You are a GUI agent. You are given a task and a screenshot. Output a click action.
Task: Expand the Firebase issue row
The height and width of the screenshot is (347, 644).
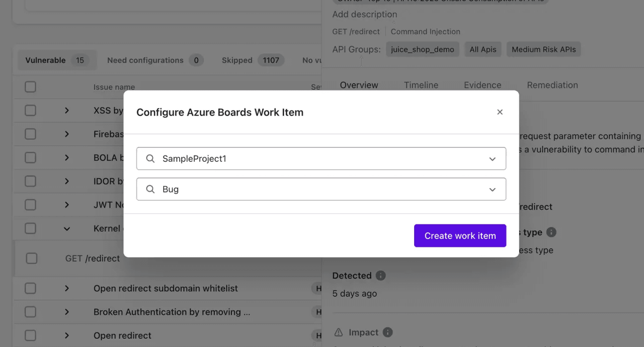pyautogui.click(x=67, y=134)
